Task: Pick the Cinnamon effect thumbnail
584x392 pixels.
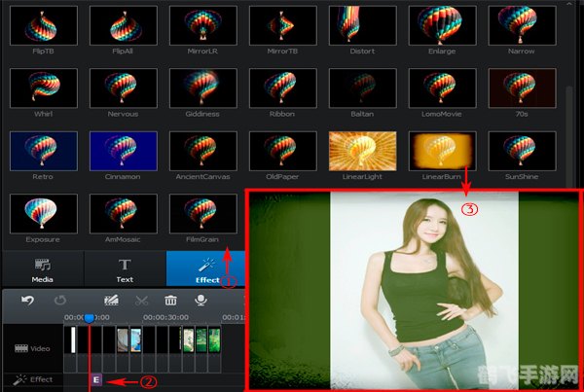Action: point(123,151)
